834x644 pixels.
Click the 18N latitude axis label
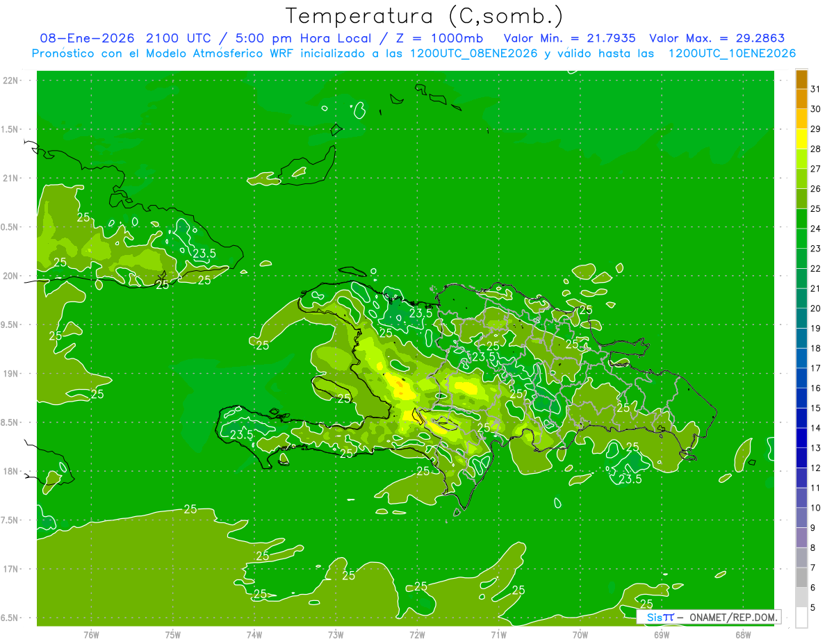coord(12,471)
